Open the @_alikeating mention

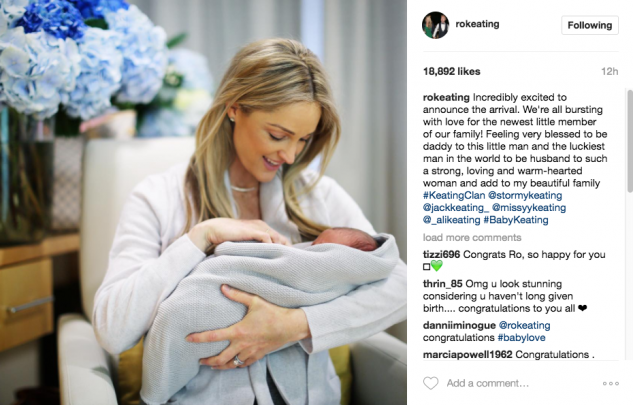(451, 220)
